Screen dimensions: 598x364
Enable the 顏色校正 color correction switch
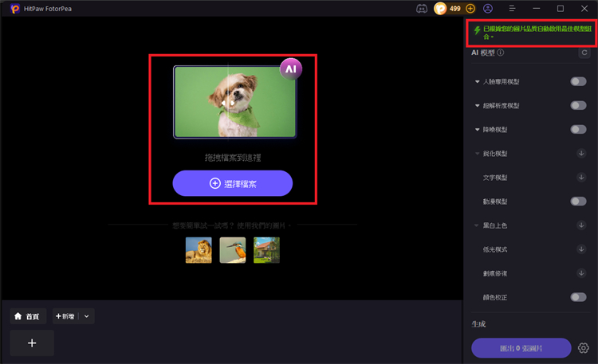pyautogui.click(x=578, y=297)
